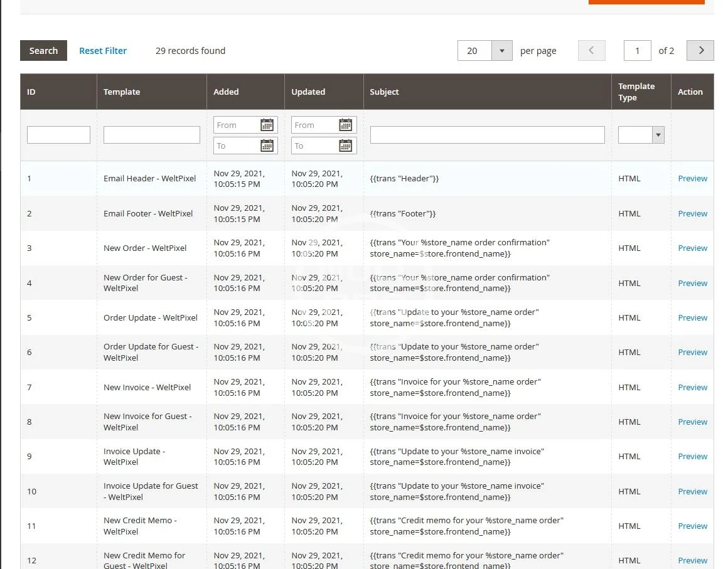The image size is (728, 569).
Task: Select the current page number field
Action: (637, 51)
